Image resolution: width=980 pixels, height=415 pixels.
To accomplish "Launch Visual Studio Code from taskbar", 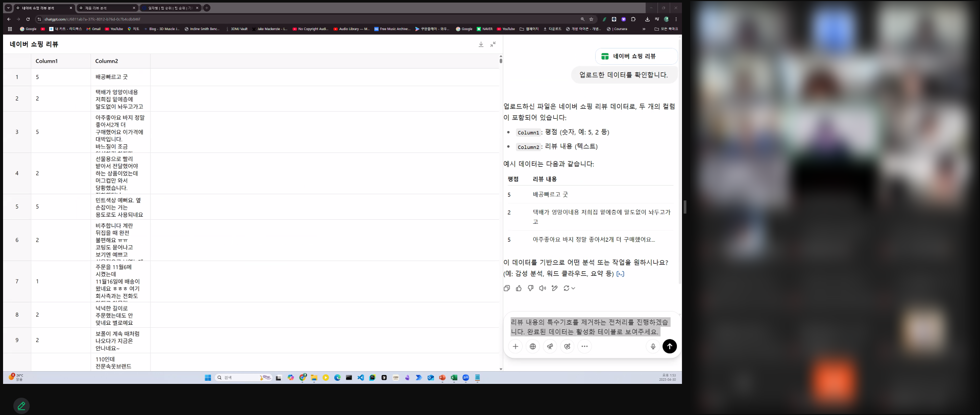I will [361, 378].
